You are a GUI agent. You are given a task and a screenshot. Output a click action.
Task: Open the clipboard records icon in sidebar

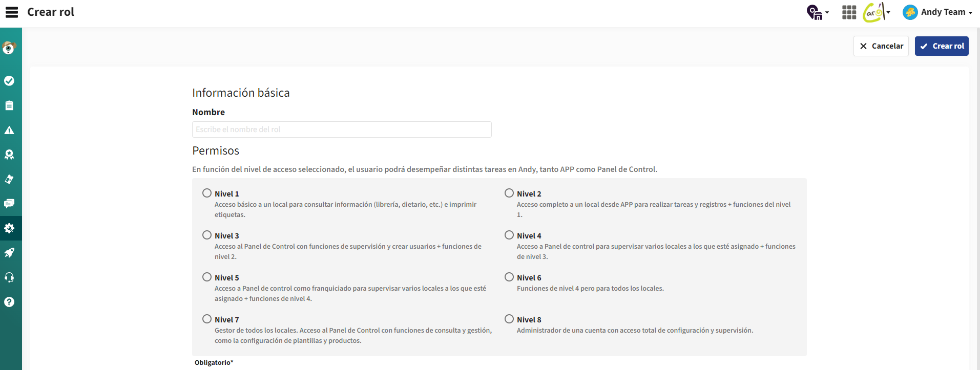pyautogui.click(x=9, y=105)
